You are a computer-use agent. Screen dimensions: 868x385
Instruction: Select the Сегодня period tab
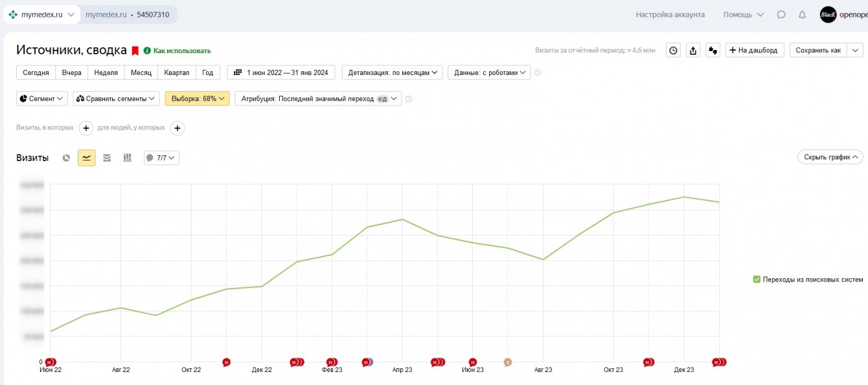point(36,72)
